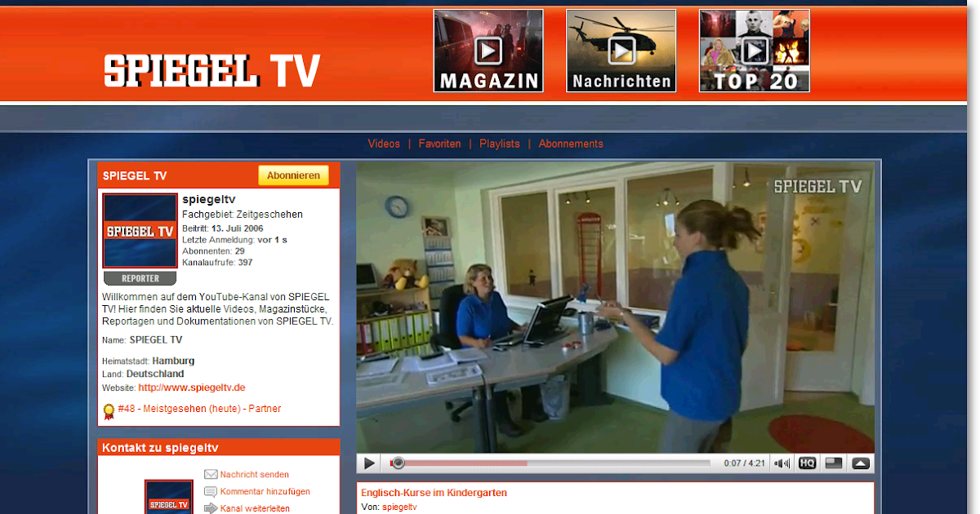Click the Beitritt: 13. Juli 2006 text
The height and width of the screenshot is (514, 980).
223,228
